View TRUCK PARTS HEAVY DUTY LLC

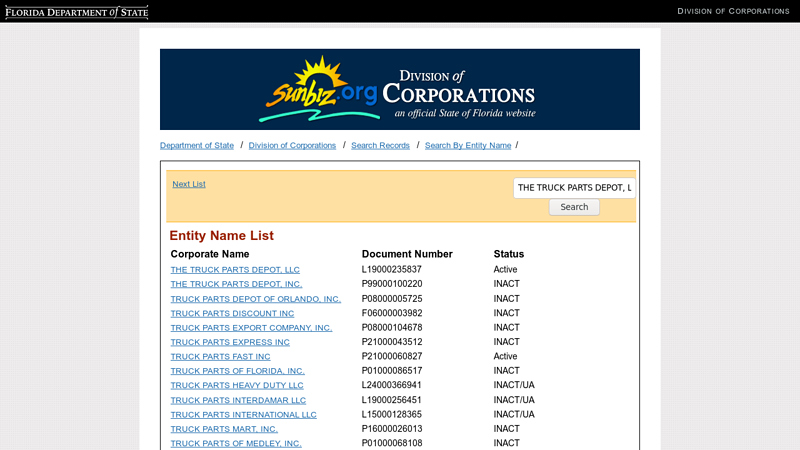tap(237, 385)
